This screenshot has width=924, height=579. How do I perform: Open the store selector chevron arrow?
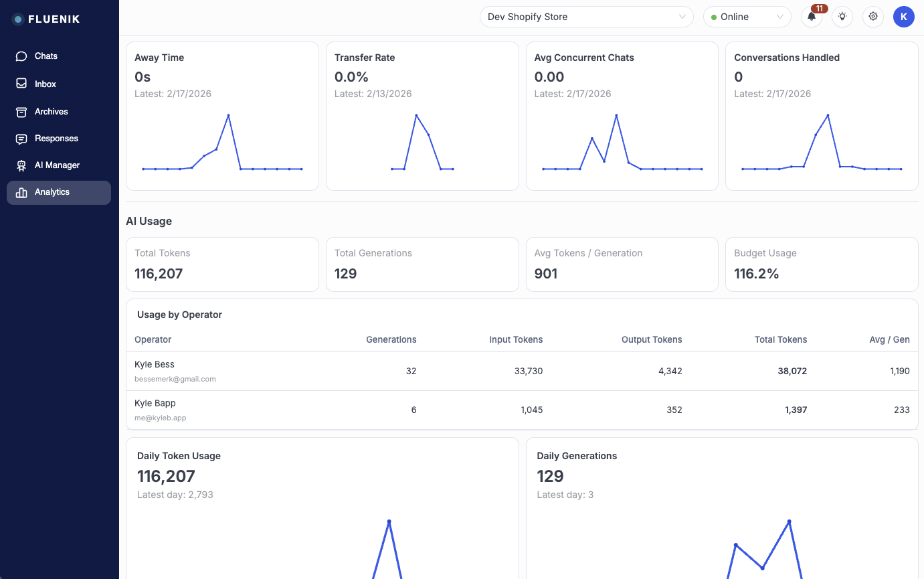coord(682,17)
